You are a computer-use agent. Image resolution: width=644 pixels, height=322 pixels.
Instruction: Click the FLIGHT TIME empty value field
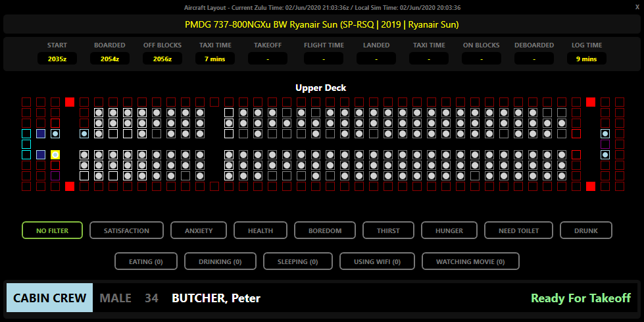[x=324, y=59]
